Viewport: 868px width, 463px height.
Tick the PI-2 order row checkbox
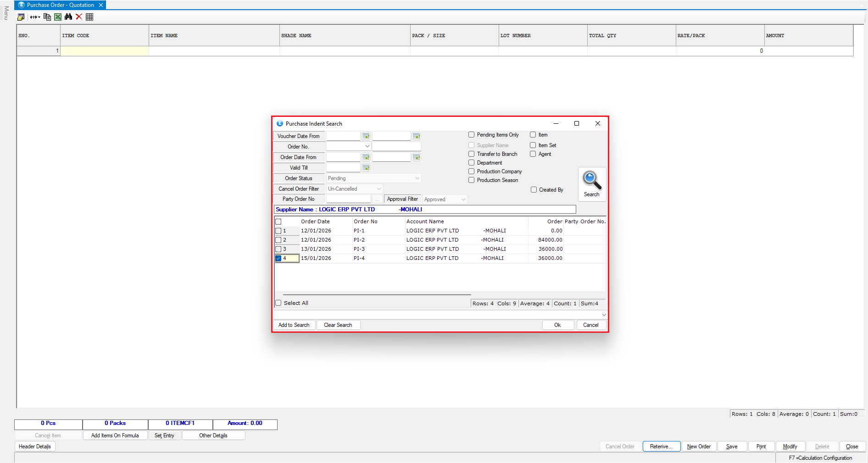tap(278, 240)
